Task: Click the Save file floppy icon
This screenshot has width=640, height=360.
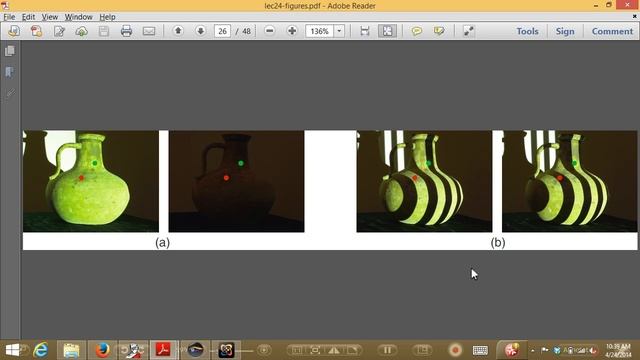Action: point(104,31)
